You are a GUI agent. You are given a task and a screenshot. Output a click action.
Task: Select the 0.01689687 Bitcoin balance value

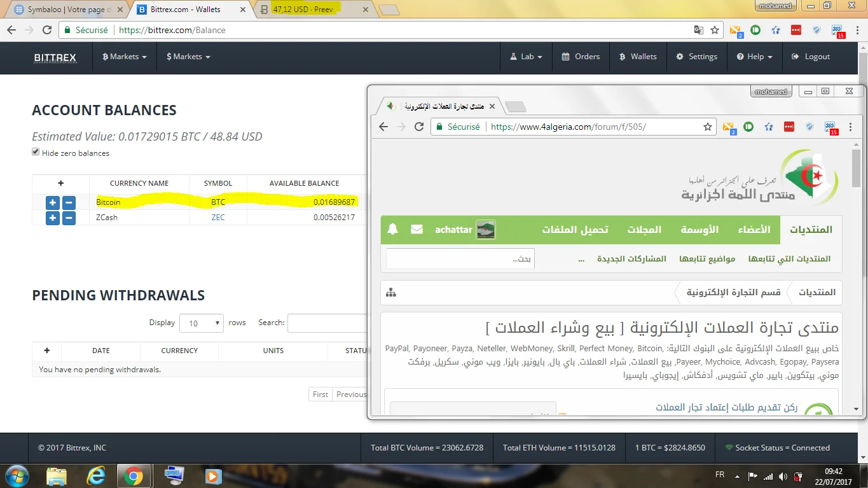point(334,202)
